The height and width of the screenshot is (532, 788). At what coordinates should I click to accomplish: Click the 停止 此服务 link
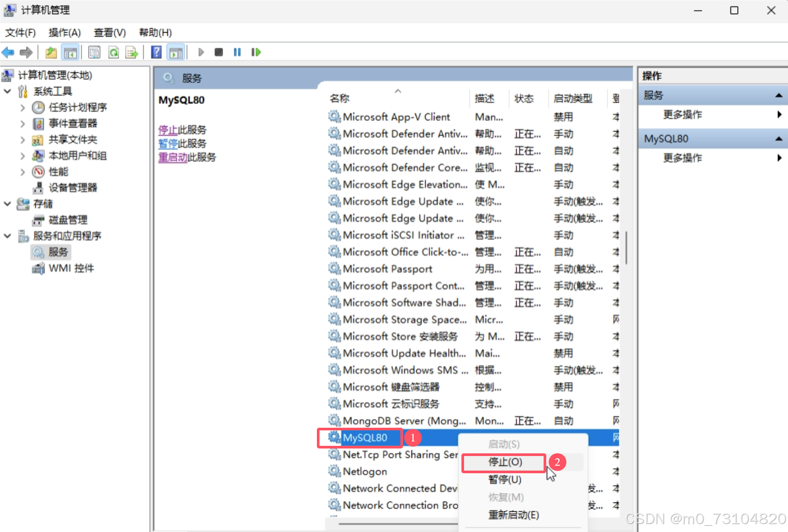[x=168, y=130]
